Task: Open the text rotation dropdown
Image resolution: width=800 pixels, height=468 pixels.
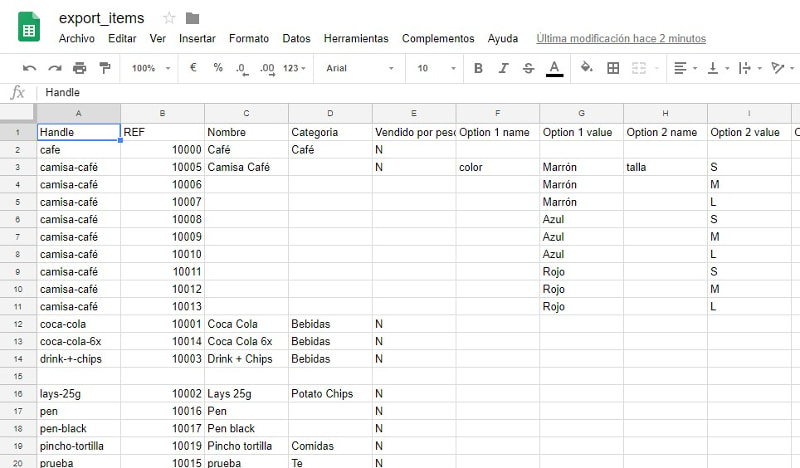Action: [783, 68]
